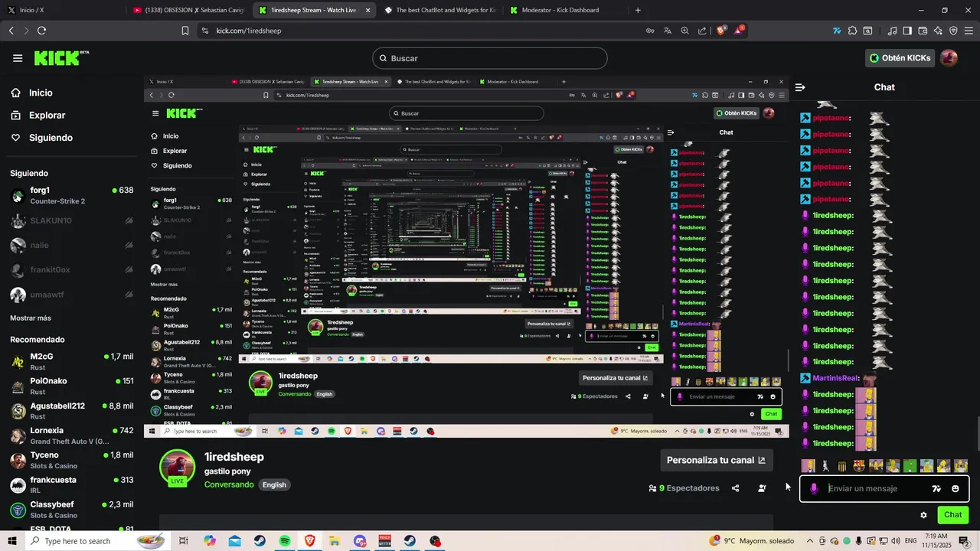Open the user profile avatar menu
This screenshot has width=980, height=551.
point(949,58)
